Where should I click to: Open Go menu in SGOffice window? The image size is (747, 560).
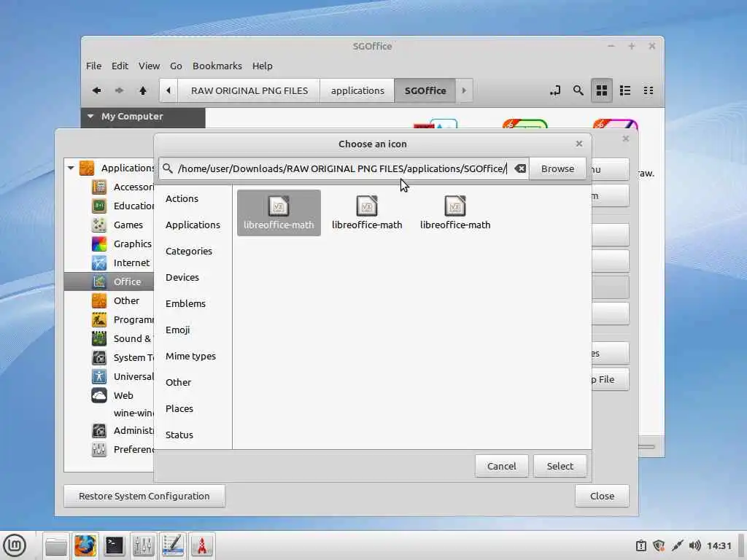pos(176,66)
